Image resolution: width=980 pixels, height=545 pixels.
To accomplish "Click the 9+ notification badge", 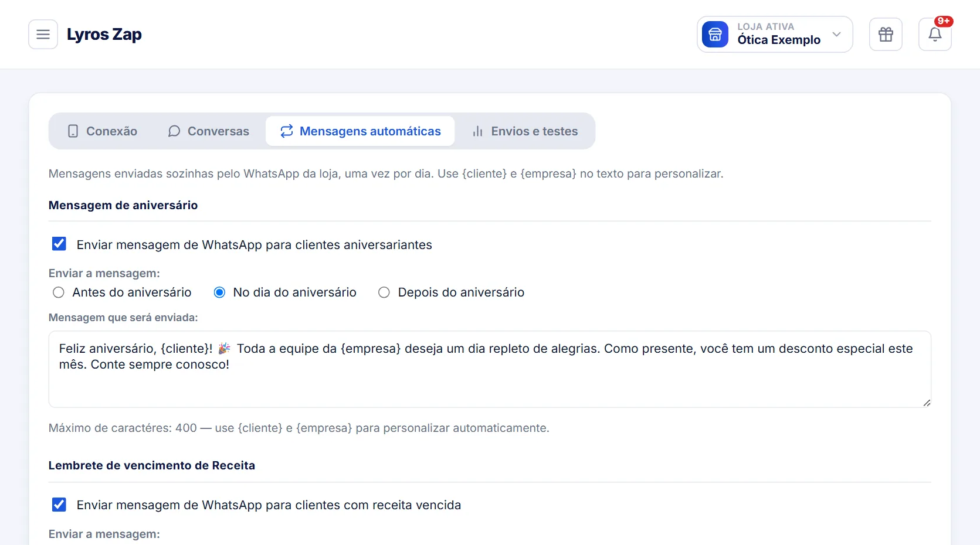I will click(944, 21).
